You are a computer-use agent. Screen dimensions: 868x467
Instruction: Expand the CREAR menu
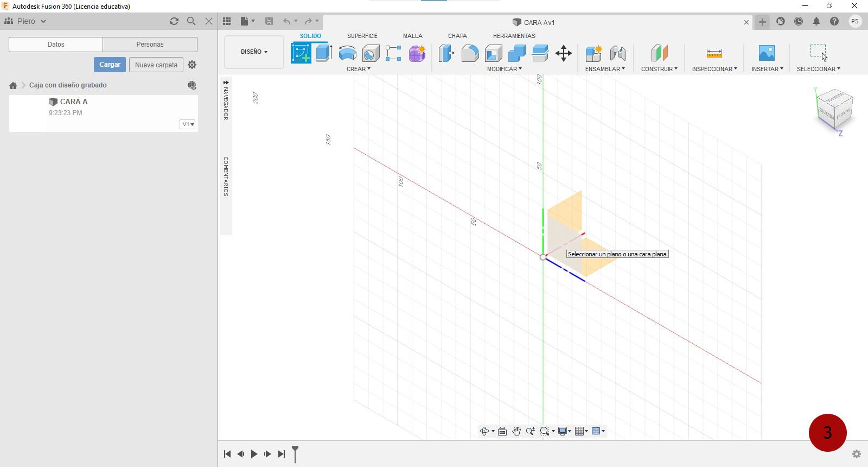[359, 69]
